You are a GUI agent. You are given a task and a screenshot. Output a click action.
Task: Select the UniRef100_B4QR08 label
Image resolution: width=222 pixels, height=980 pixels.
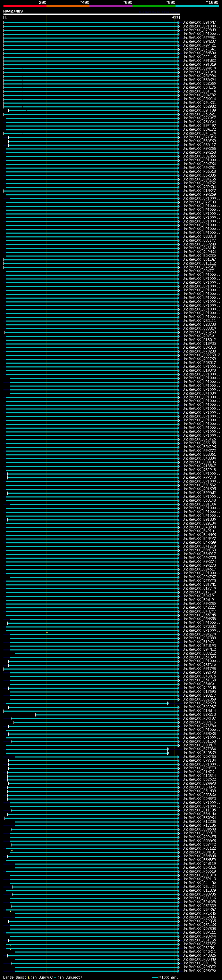click(199, 527)
